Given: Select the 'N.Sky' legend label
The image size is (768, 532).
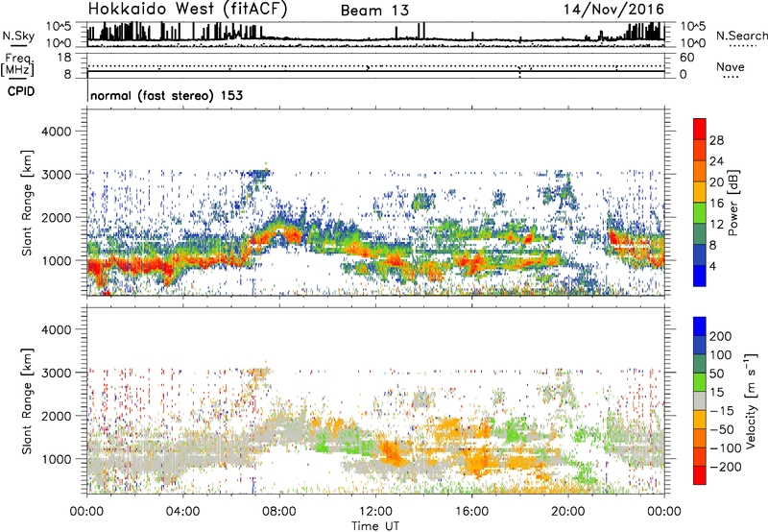Looking at the screenshot, I should (x=18, y=36).
